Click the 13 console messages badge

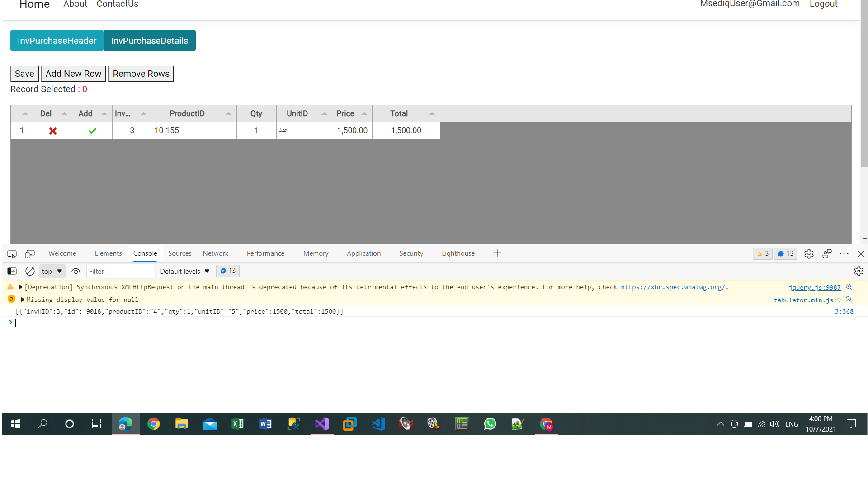point(785,253)
